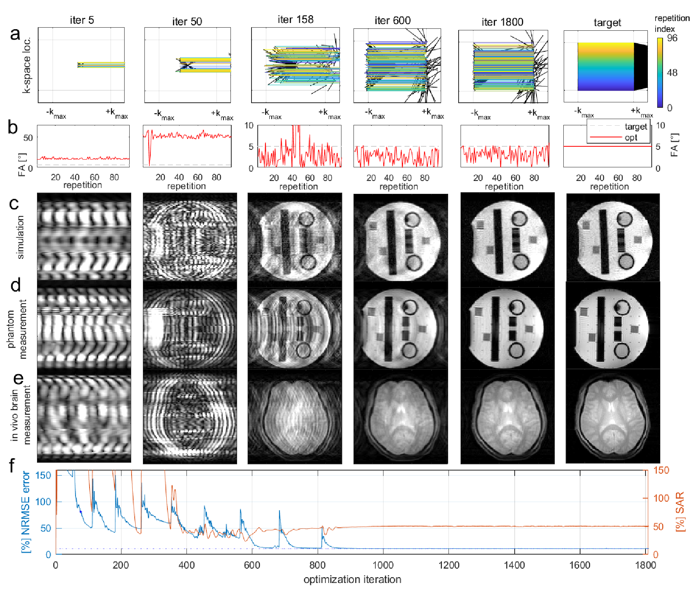Image resolution: width=700 pixels, height=590 pixels.
Task: Select the iter 158 k-space trajectory plot
Action: coord(295,65)
